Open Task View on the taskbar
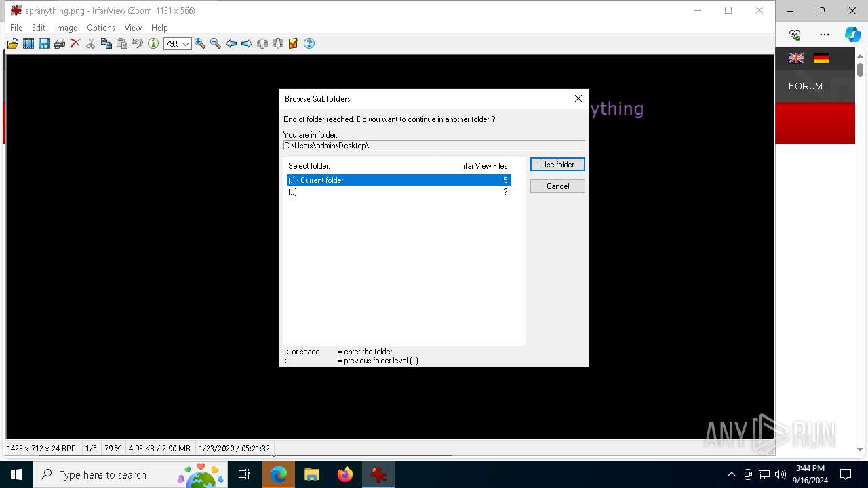Image resolution: width=868 pixels, height=488 pixels. click(244, 474)
